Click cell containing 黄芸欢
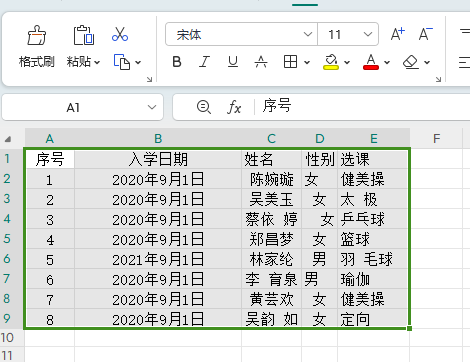The height and width of the screenshot is (362, 470). (271, 299)
